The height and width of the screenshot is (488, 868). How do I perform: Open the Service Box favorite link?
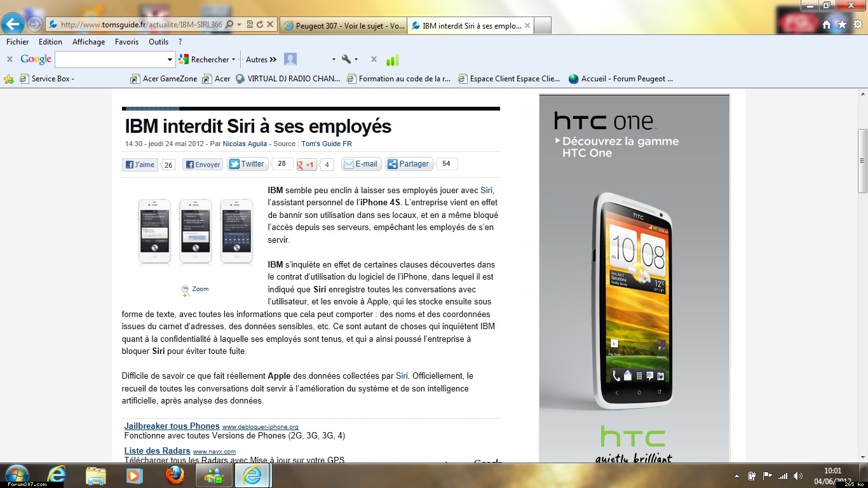pos(46,79)
